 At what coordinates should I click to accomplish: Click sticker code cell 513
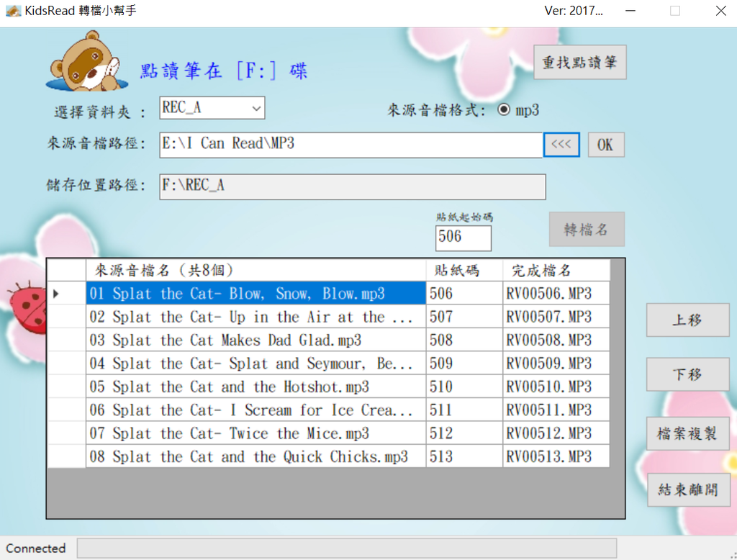(x=464, y=456)
